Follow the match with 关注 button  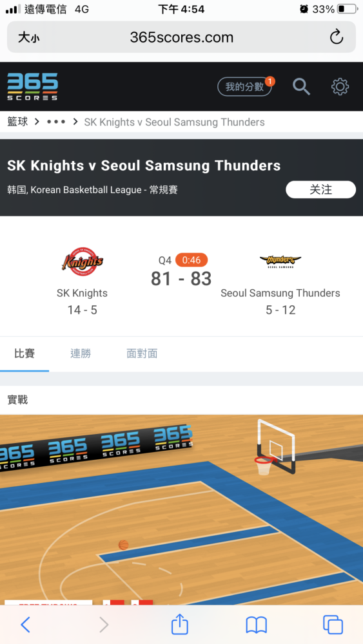click(320, 190)
